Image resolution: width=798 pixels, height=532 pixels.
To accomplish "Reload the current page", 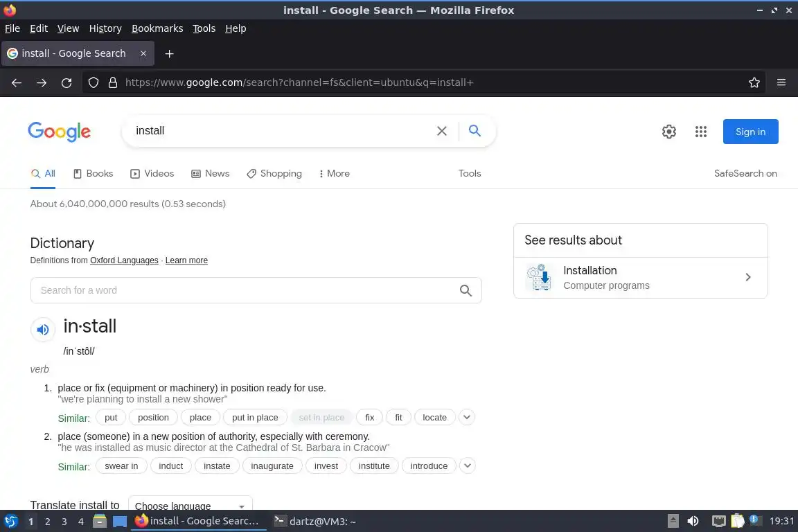I will tap(66, 82).
